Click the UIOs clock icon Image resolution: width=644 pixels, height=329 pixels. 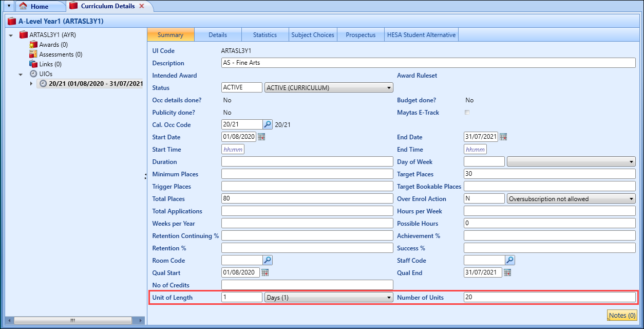coord(33,74)
